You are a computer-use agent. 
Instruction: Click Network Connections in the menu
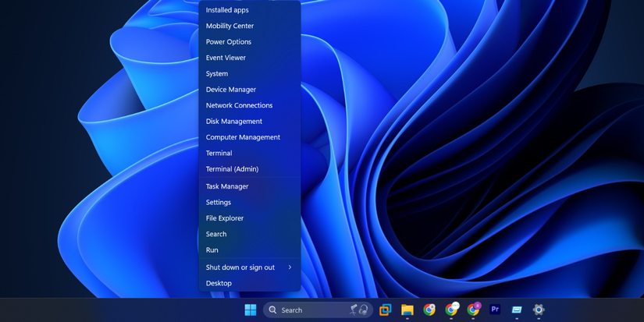pyautogui.click(x=239, y=105)
